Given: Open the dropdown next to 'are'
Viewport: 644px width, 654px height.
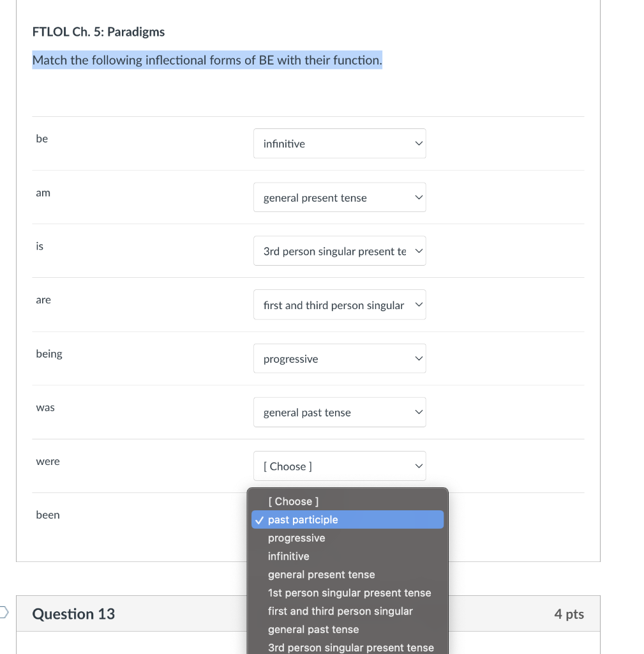Looking at the screenshot, I should coord(339,305).
